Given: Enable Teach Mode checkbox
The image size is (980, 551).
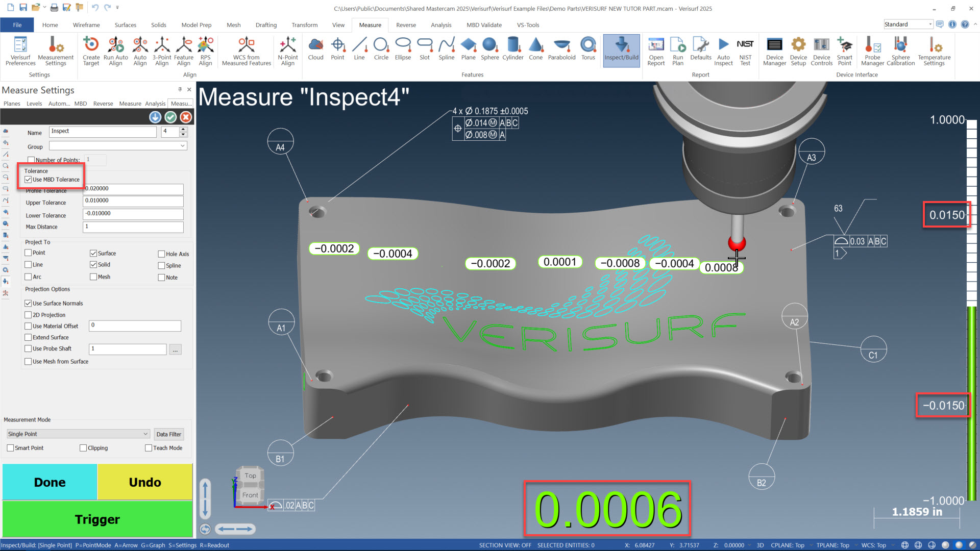Looking at the screenshot, I should tap(149, 448).
